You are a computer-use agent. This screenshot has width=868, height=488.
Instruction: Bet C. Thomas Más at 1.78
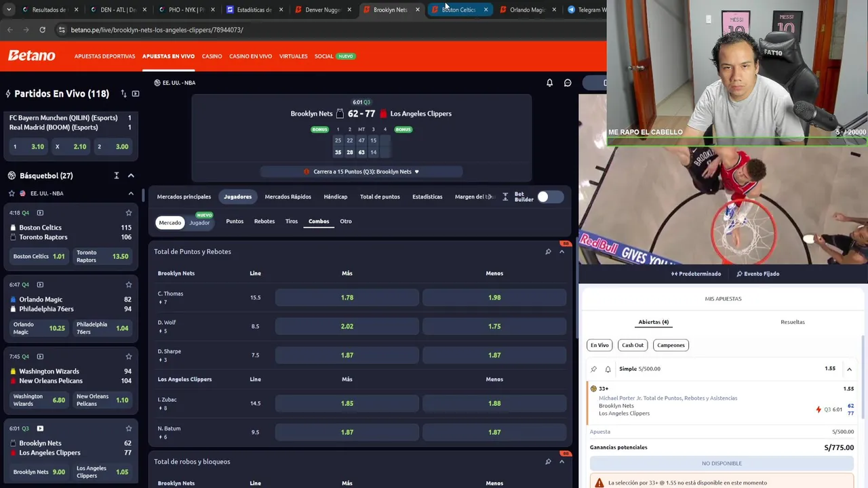pyautogui.click(x=347, y=298)
